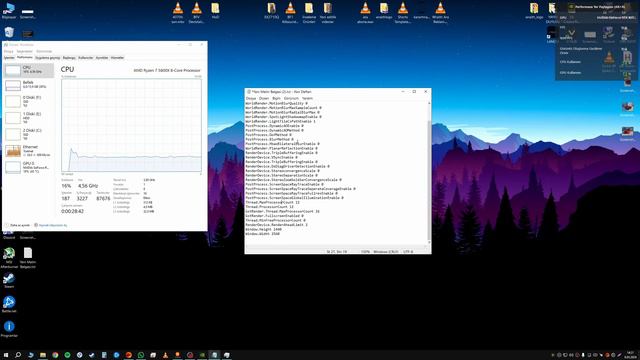Open Notepad Düzen menu
640x360 pixels.
(x=264, y=98)
